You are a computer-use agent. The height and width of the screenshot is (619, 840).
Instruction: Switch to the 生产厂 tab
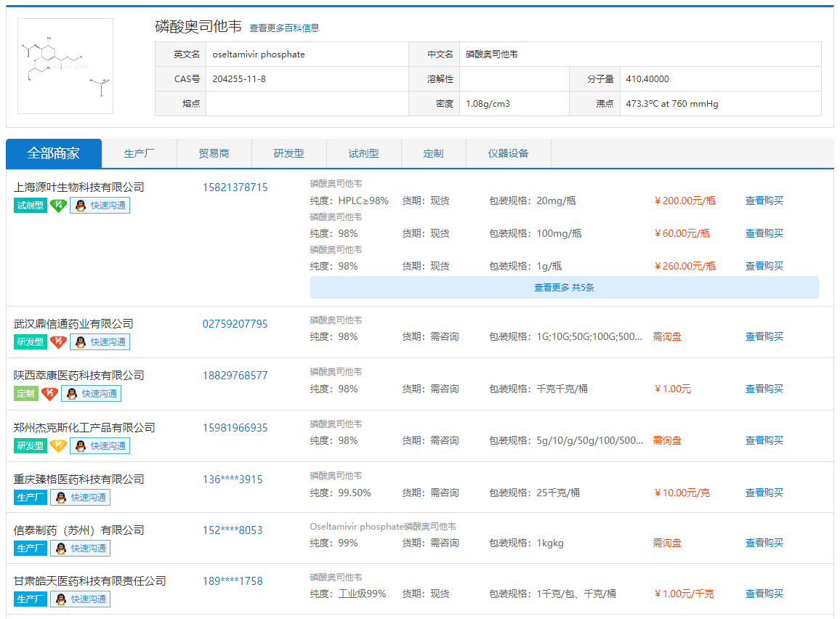pyautogui.click(x=139, y=153)
